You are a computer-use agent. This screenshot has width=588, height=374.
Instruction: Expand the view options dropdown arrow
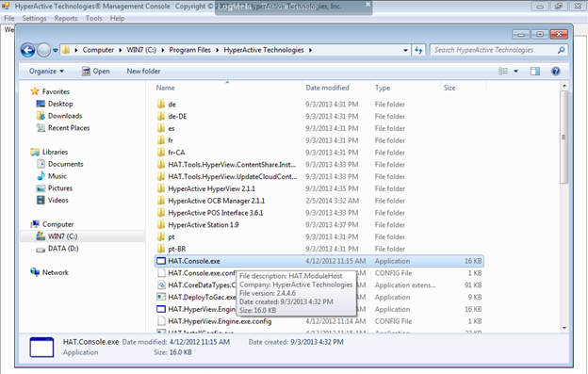[516, 72]
